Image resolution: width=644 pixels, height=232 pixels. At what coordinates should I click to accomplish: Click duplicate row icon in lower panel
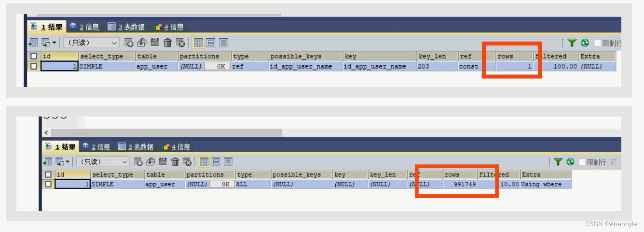click(151, 161)
